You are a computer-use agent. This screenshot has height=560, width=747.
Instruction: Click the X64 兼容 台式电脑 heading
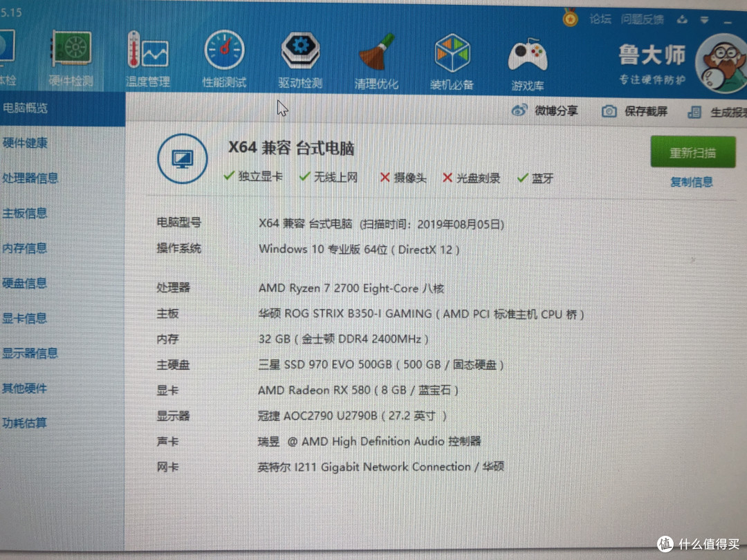[291, 148]
